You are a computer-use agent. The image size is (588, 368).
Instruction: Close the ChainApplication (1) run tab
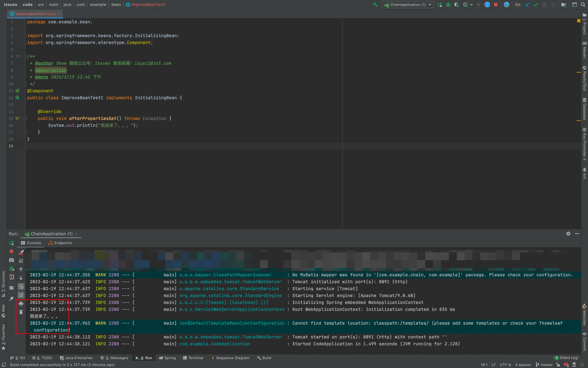(x=77, y=234)
